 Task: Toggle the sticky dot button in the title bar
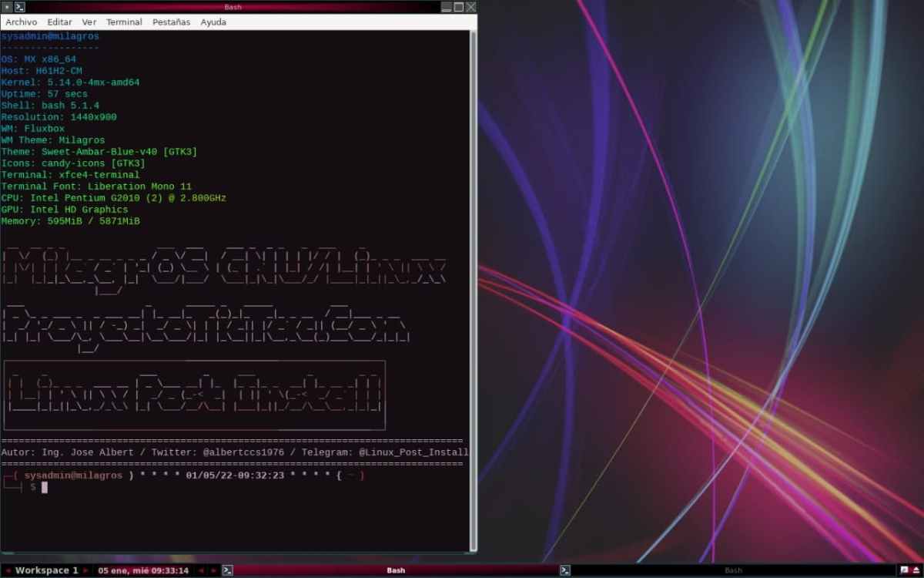pos(6,7)
